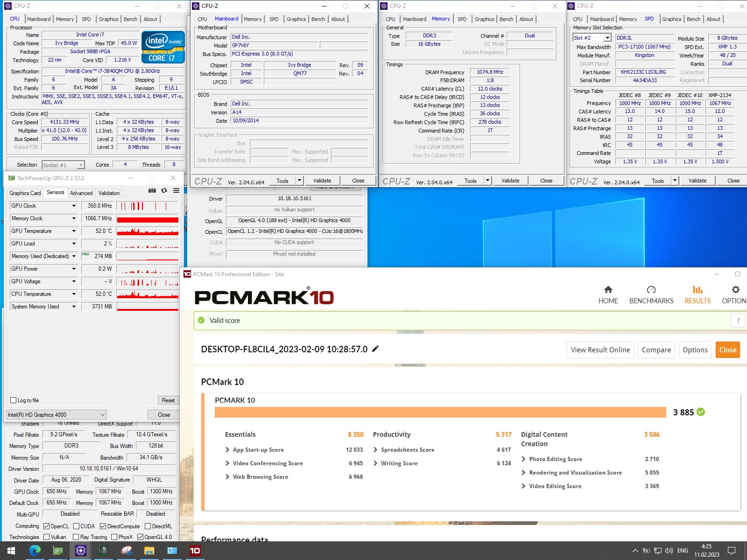
Task: Click the Reset button in GPU-Z sensors
Action: click(168, 400)
